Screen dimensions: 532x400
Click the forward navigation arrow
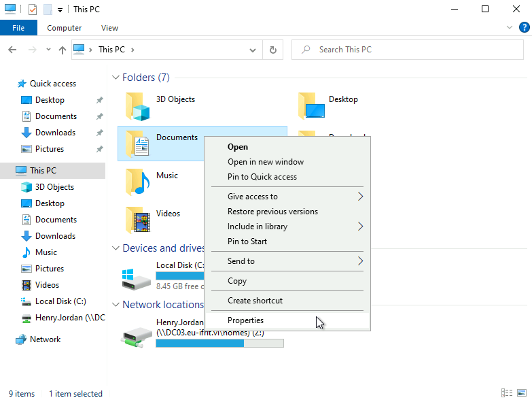pos(32,50)
